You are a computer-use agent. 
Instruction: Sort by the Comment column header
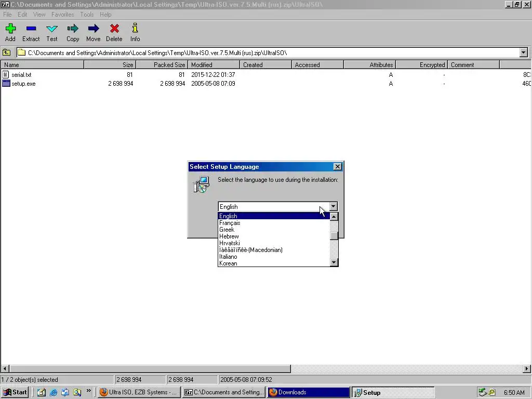coord(474,65)
